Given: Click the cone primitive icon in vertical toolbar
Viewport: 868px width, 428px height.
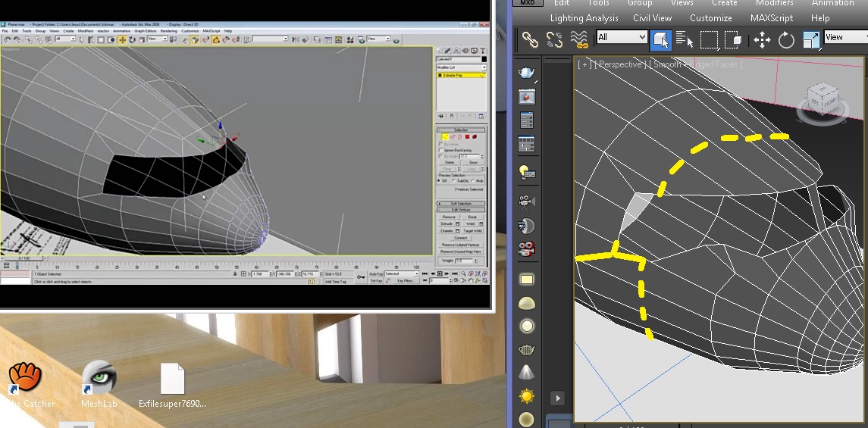Looking at the screenshot, I should [x=526, y=373].
